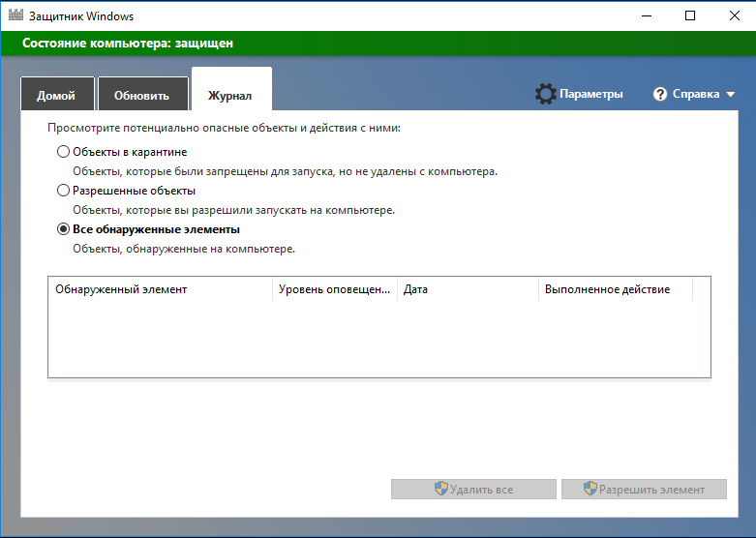Click shield icon on Удалить все button
Screen dimensions: 756x538
click(x=441, y=489)
